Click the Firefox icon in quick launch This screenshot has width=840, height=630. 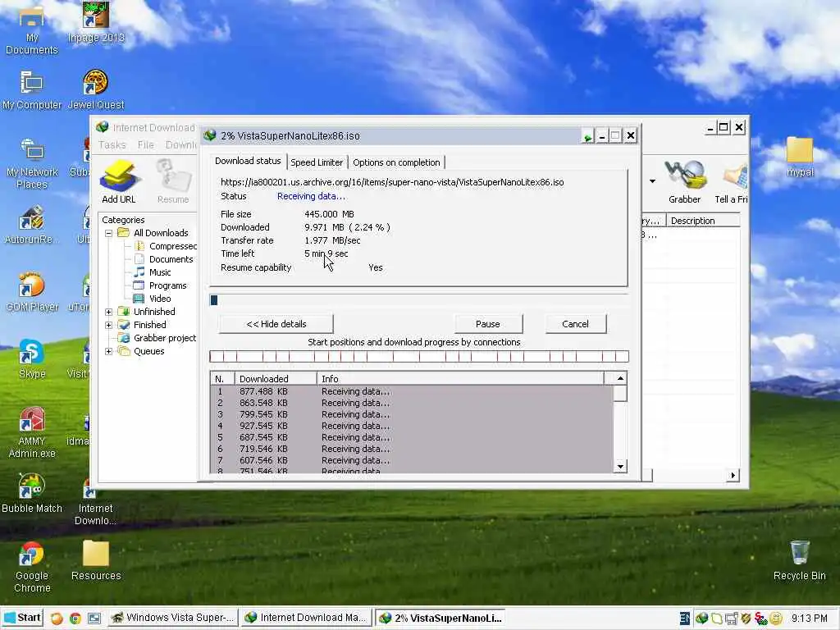click(x=57, y=619)
